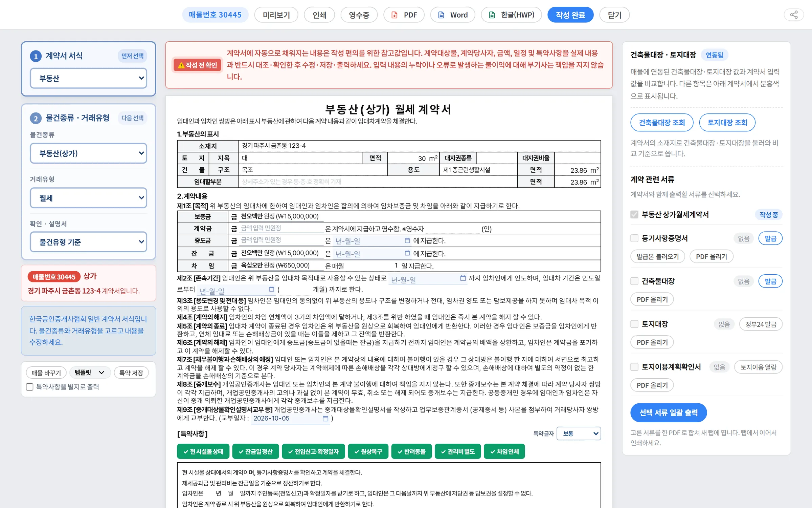Viewport: 812px width, 508px height.
Task: Click 미리보기 in the top bar
Action: coord(276,15)
